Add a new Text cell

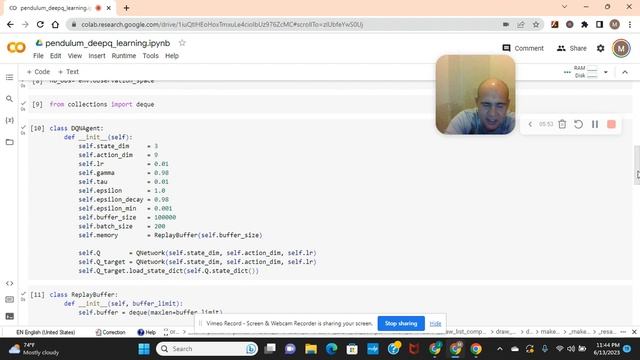(68, 72)
